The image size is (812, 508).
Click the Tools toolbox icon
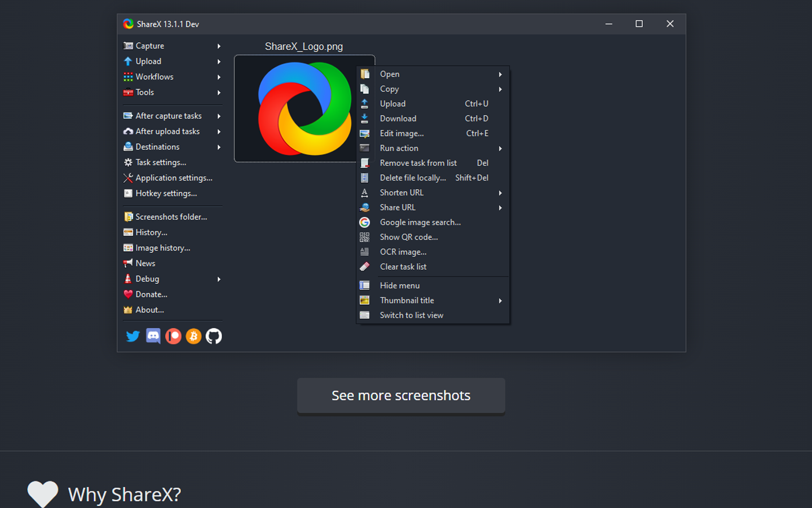(128, 92)
